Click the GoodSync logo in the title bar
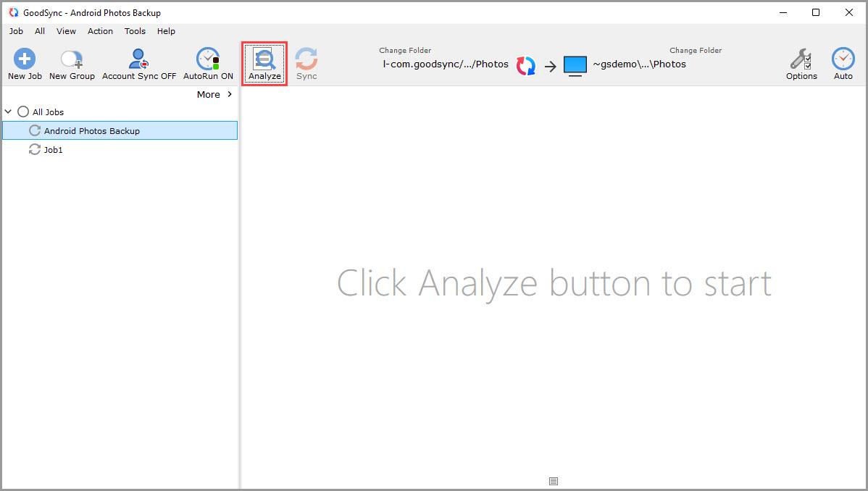Image resolution: width=868 pixels, height=491 pixels. 14,12
